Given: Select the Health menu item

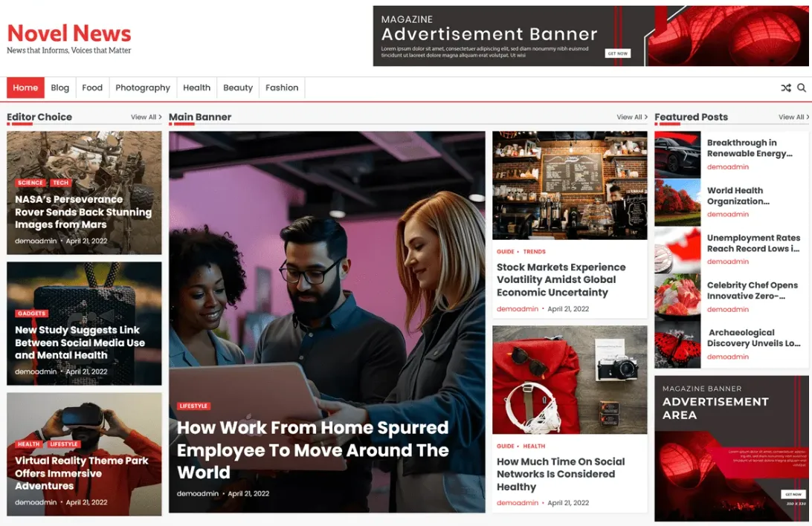Looking at the screenshot, I should [197, 88].
